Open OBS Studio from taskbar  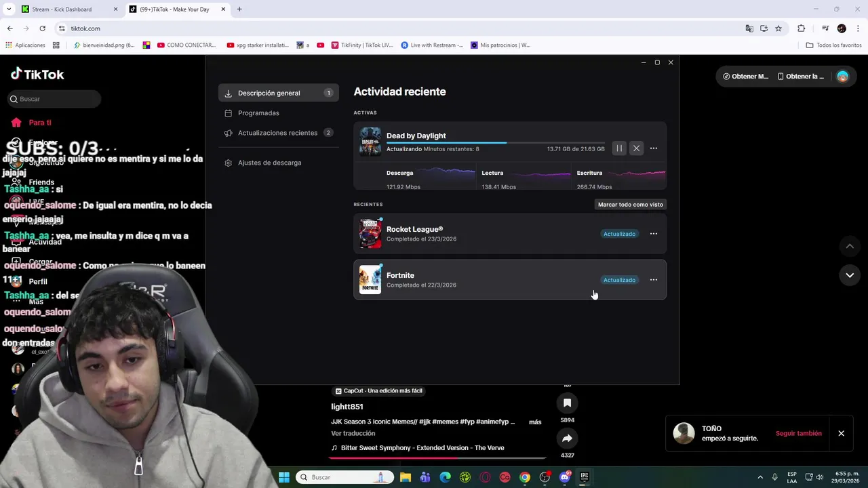click(x=545, y=477)
